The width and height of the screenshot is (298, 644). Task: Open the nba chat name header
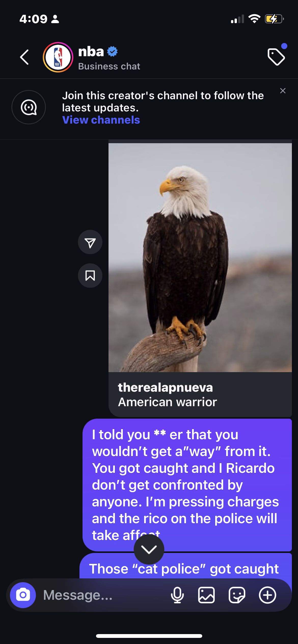click(91, 52)
